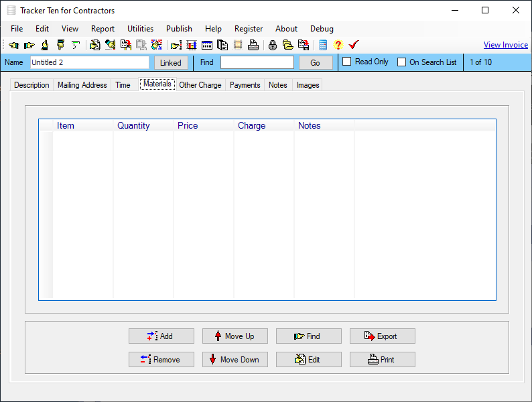Click the save to disk toolbar icon

[x=304, y=45]
